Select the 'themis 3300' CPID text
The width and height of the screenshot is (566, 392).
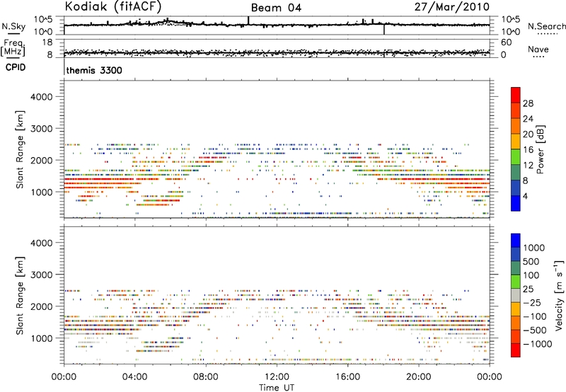click(x=94, y=70)
